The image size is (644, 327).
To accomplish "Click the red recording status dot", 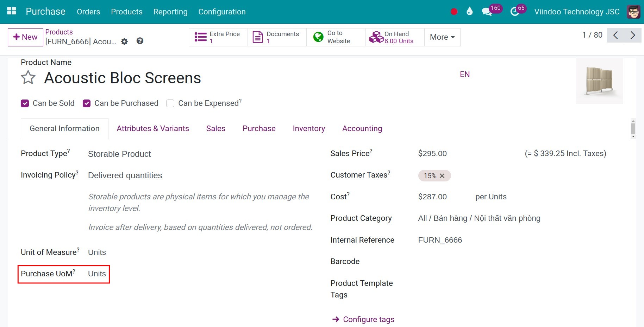I will (x=454, y=12).
